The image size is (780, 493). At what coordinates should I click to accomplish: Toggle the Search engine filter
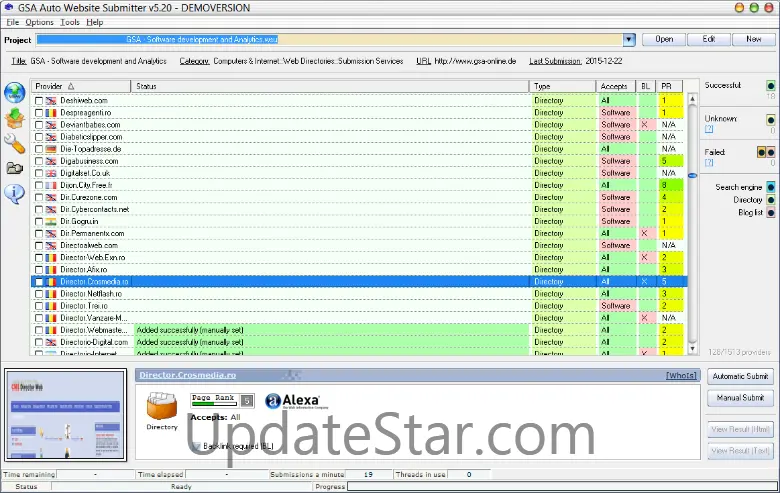[771, 187]
